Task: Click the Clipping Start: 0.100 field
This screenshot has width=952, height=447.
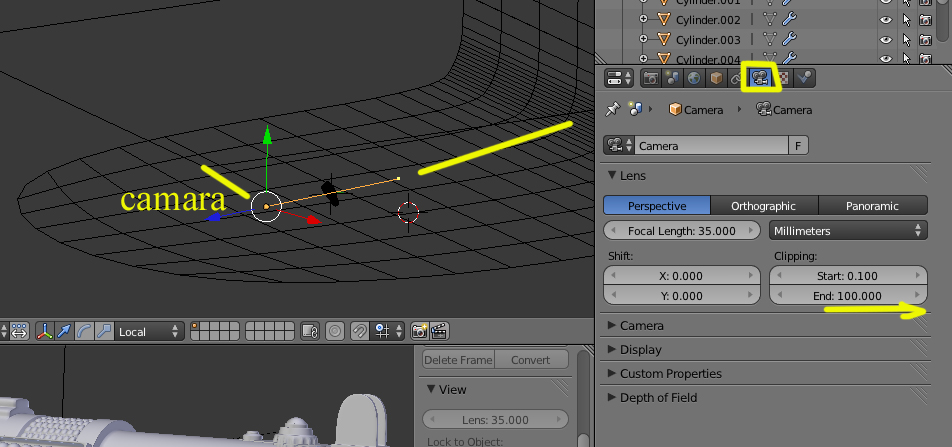Action: coord(848,276)
